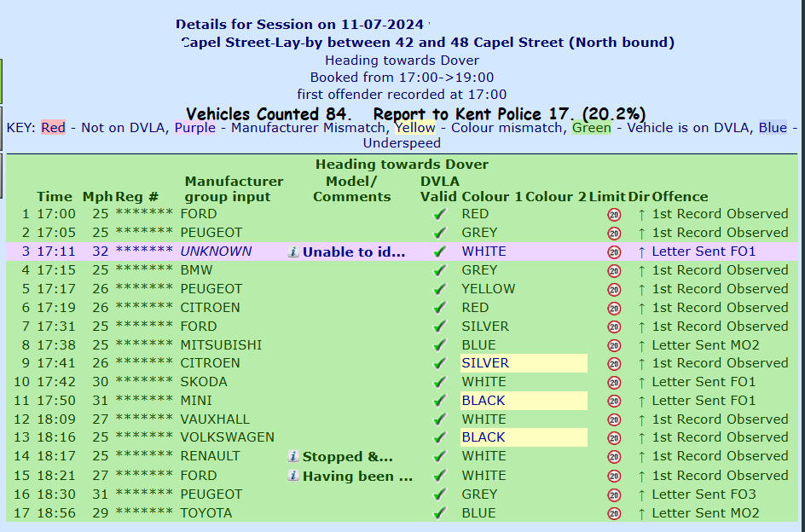
Task: Click the 20 limit sign in MITSUBISHI row
Action: pyautogui.click(x=614, y=345)
